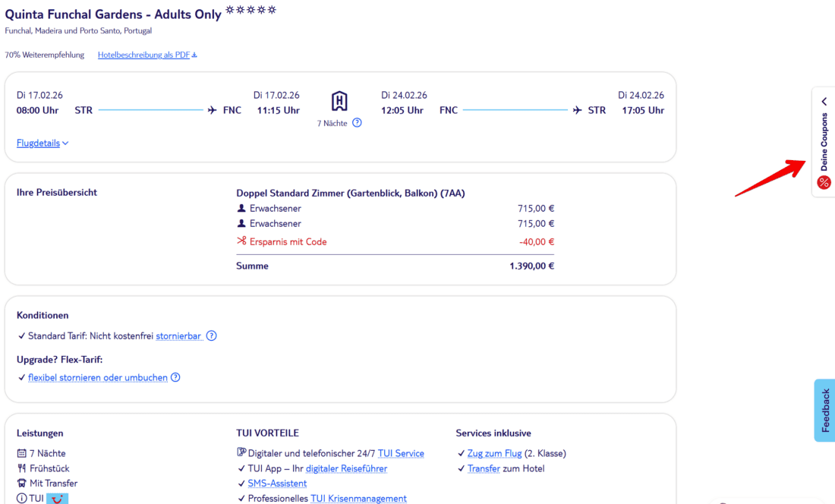
Task: Click the five-star hotel rating
Action: [x=250, y=11]
